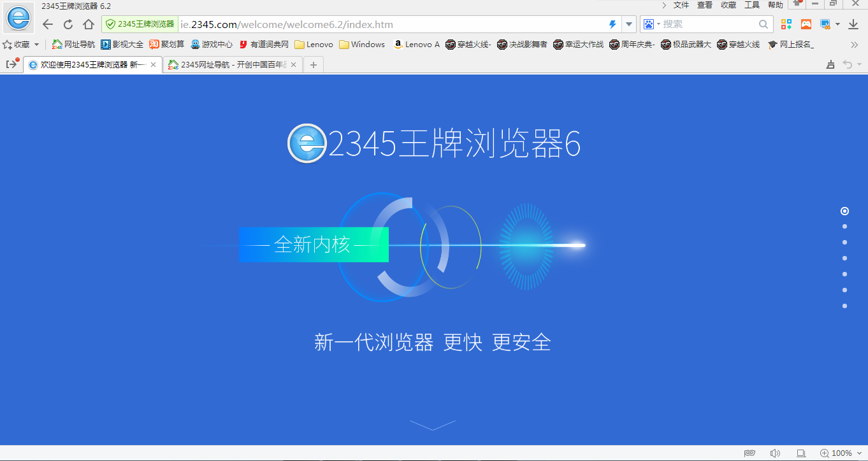868x461 pixels.
Task: Click the back navigation arrow
Action: coord(47,24)
